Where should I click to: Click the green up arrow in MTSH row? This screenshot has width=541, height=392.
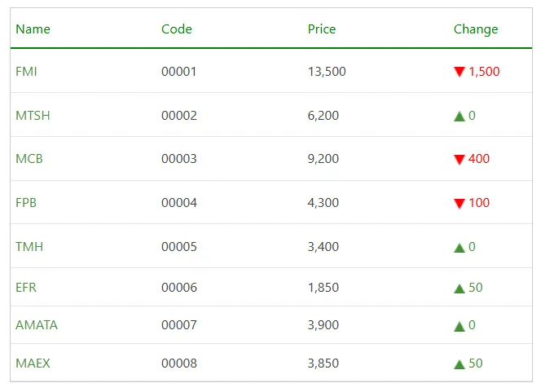[x=460, y=117]
